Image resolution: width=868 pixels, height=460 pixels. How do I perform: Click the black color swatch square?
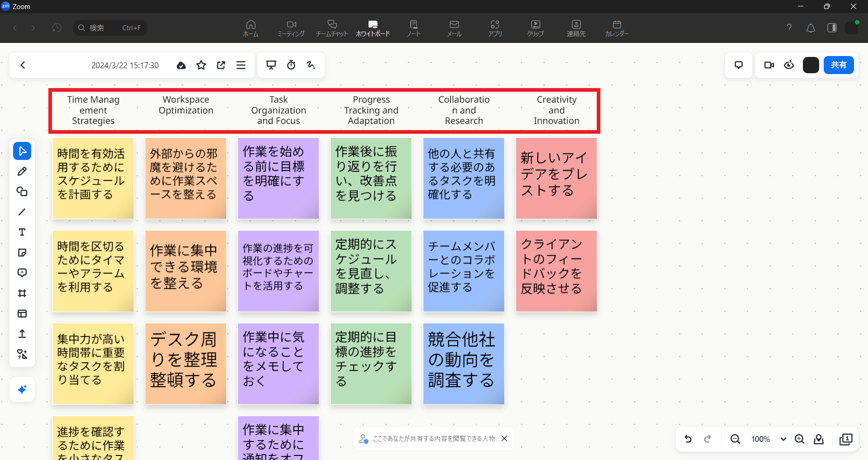(811, 65)
